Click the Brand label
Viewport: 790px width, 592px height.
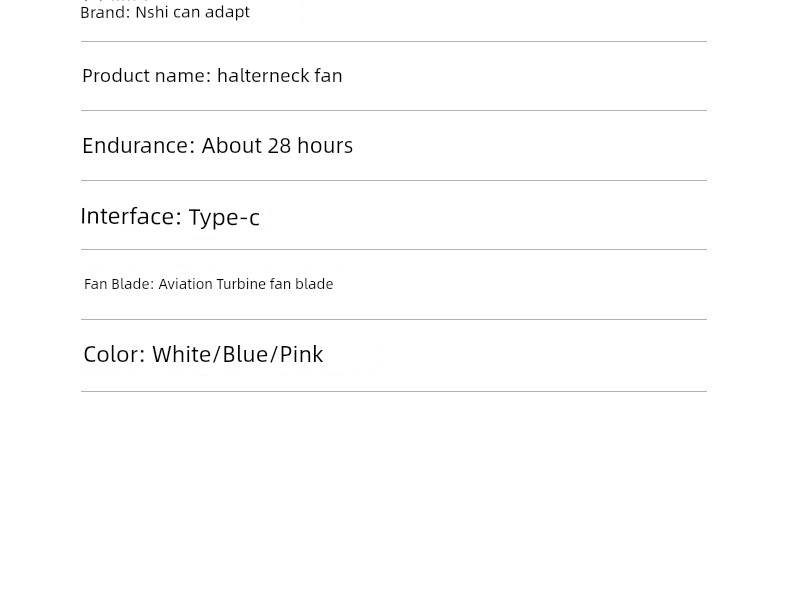pos(105,12)
